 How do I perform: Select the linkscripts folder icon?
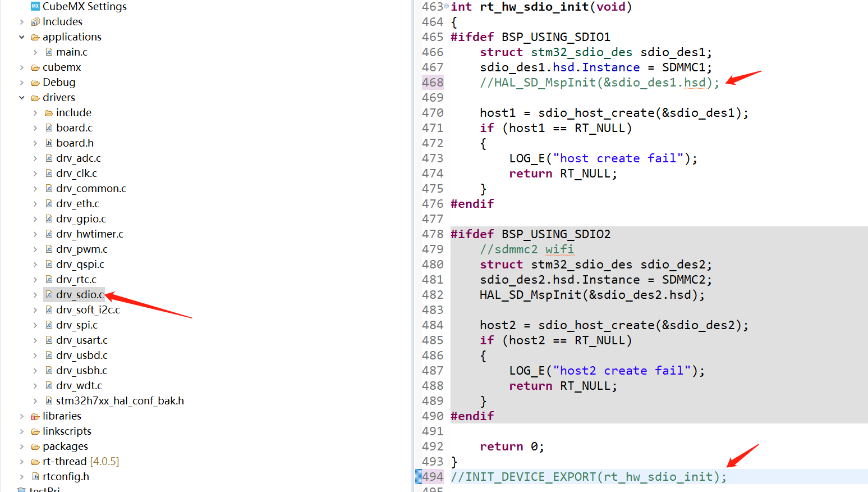35,431
